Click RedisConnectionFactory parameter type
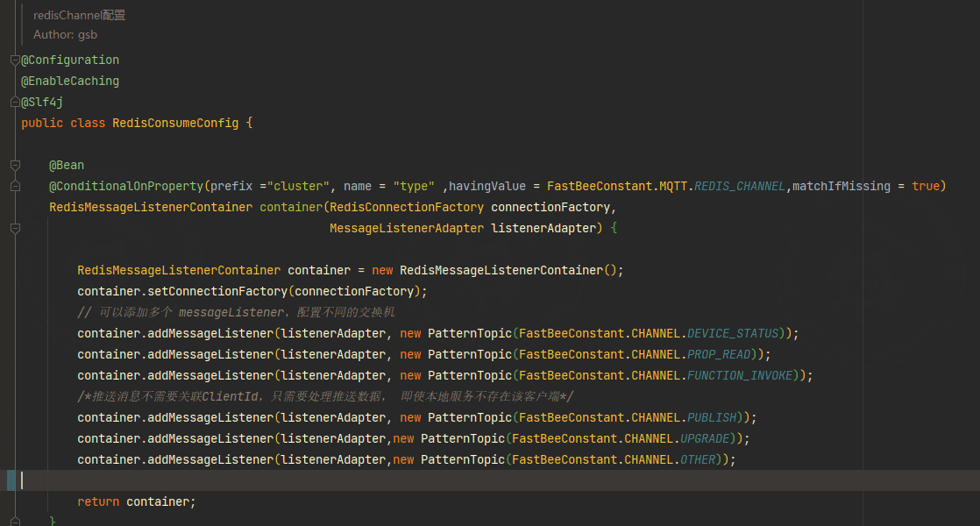Image resolution: width=980 pixels, height=526 pixels. 406,207
